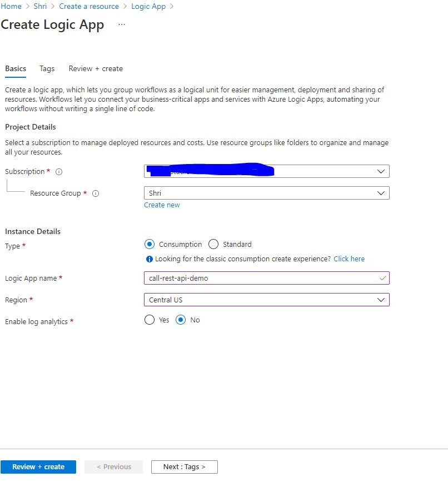Select the Standard type radio button

(x=213, y=244)
